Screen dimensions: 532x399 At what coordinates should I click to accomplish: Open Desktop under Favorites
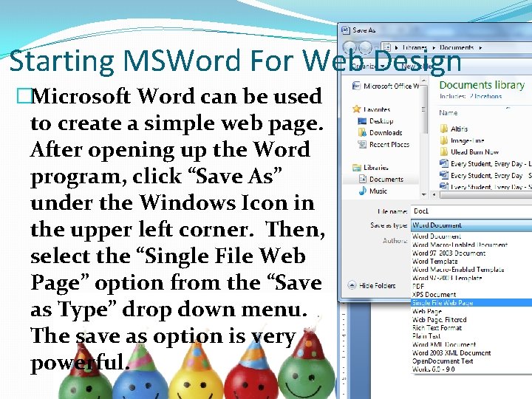[x=375, y=120]
